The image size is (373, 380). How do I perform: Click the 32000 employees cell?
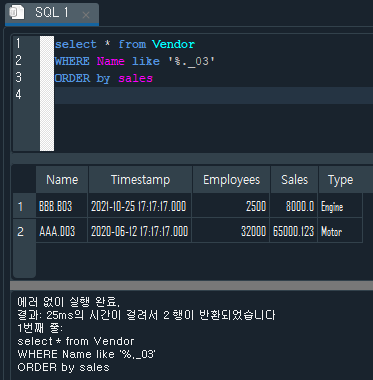pyautogui.click(x=231, y=231)
